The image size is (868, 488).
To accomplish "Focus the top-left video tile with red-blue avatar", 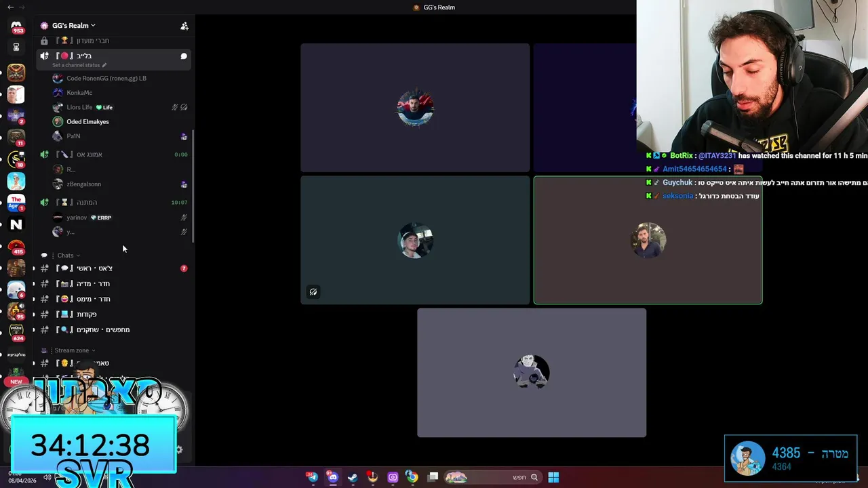I will click(x=415, y=108).
